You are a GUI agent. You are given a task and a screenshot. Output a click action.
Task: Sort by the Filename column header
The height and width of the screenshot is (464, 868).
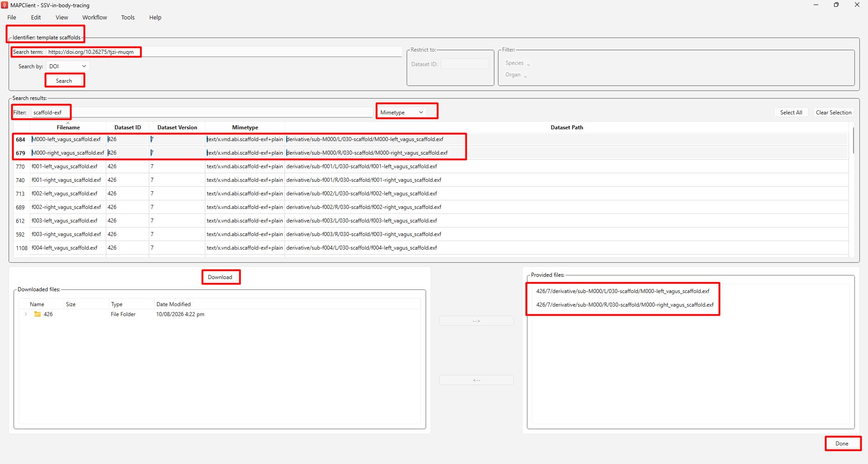pos(68,127)
